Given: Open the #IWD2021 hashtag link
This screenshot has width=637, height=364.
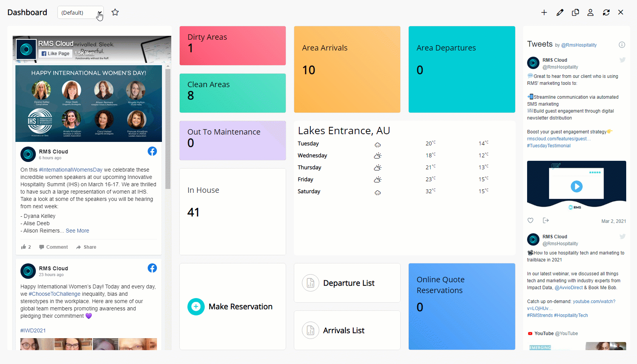Looking at the screenshot, I should coord(33,330).
